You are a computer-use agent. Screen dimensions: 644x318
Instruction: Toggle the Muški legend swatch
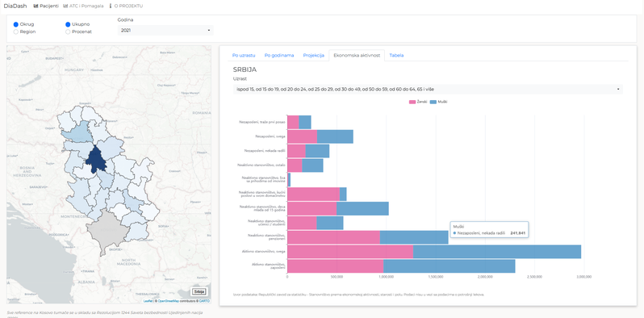pos(433,102)
